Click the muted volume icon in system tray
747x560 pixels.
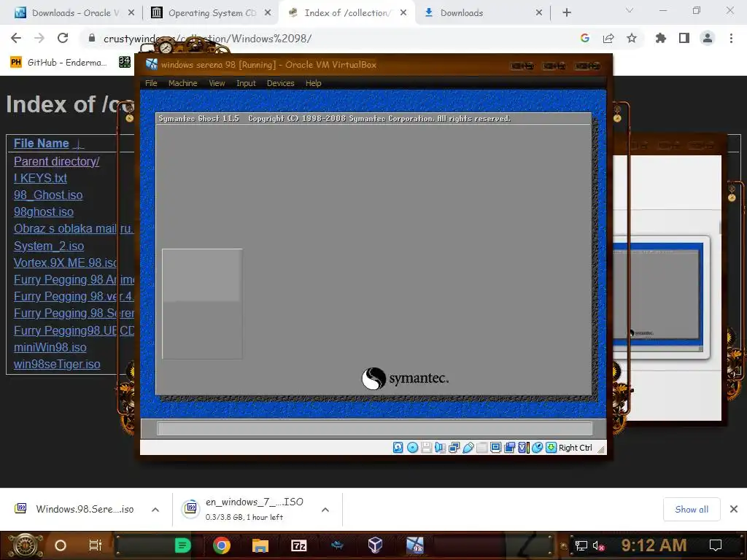point(599,545)
